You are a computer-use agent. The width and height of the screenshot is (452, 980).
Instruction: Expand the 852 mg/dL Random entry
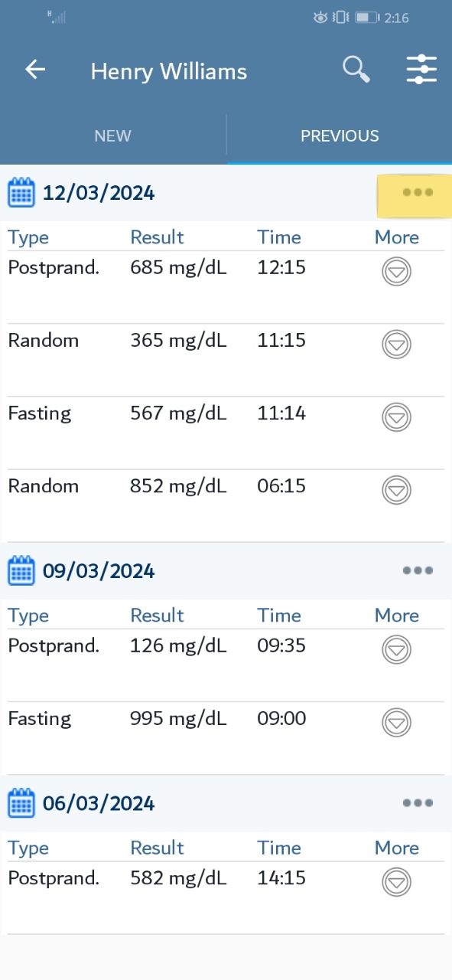[396, 489]
